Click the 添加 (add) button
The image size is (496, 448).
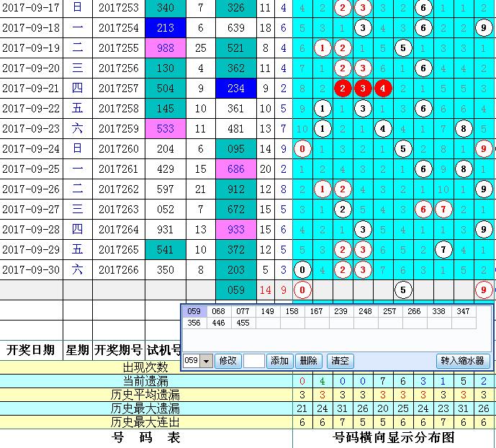point(279,361)
